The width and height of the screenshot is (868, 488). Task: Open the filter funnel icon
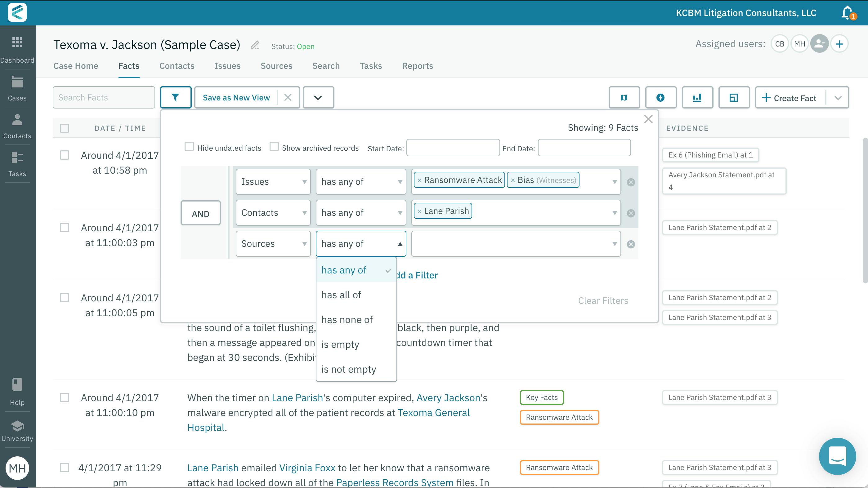click(176, 97)
